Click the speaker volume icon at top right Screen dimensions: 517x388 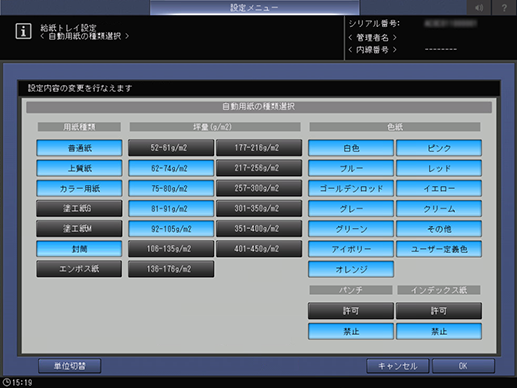479,7
